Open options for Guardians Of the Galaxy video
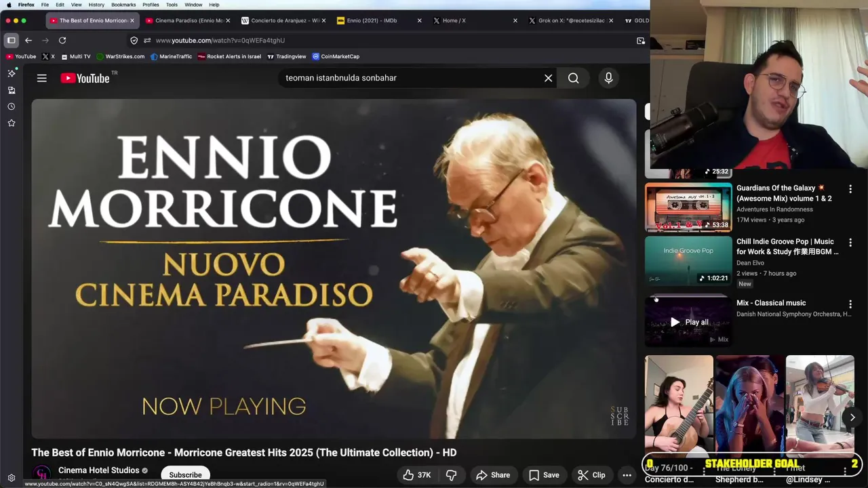The image size is (868, 488). tap(850, 189)
